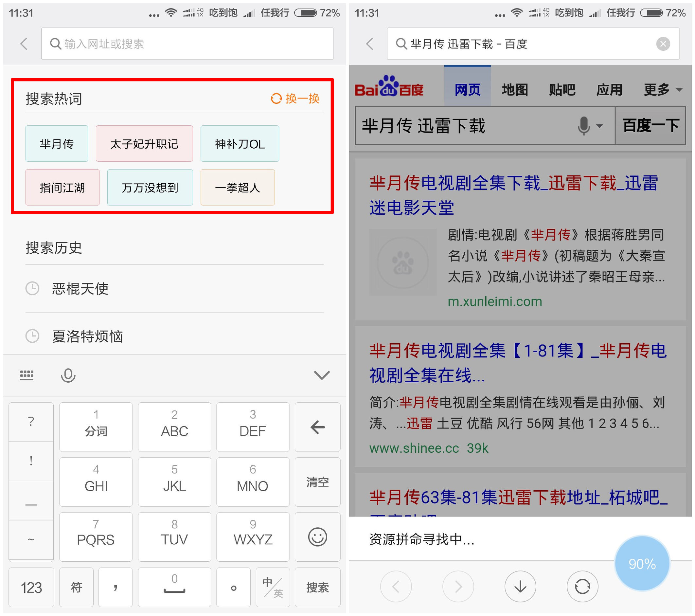Select hot word 芈月传
Screen dimensions: 695x616
coord(57,144)
